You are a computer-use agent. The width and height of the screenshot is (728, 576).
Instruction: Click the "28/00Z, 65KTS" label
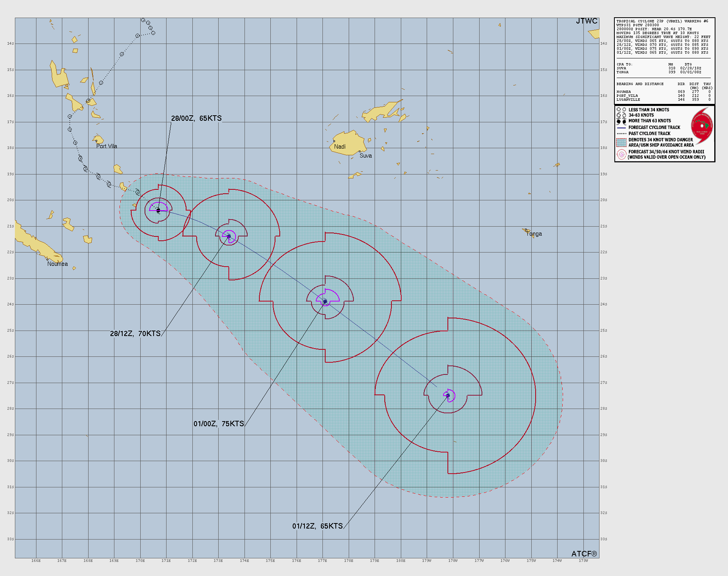(196, 118)
